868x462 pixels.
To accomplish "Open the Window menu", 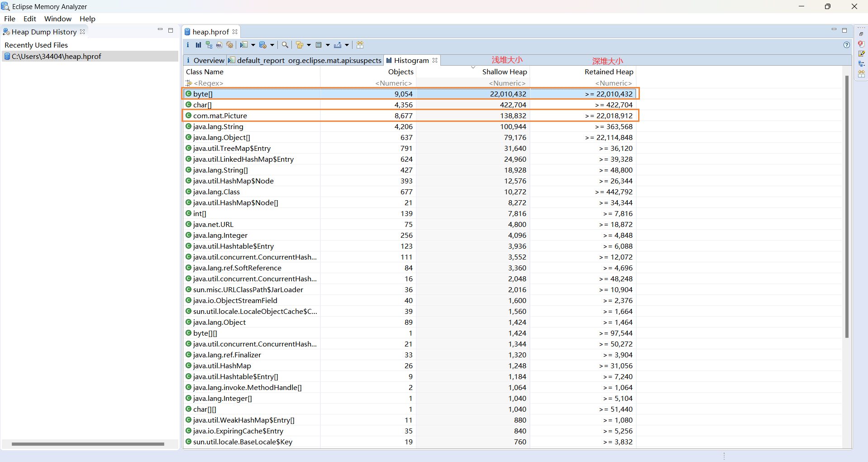I will pyautogui.click(x=57, y=19).
